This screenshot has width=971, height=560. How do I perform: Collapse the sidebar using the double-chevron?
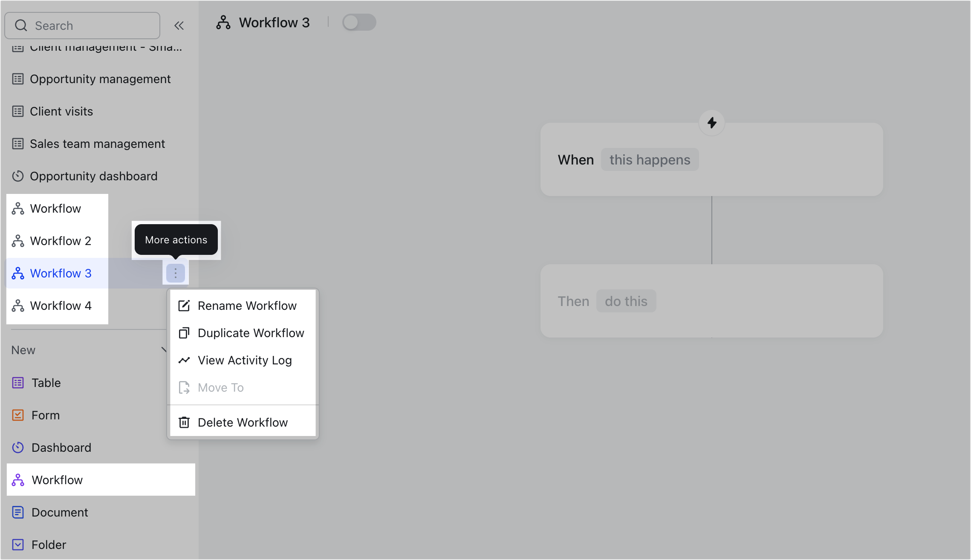tap(179, 25)
